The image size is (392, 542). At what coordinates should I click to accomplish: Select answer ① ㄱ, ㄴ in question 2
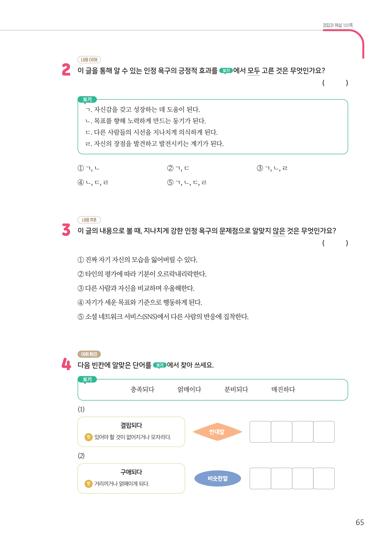pyautogui.click(x=88, y=168)
